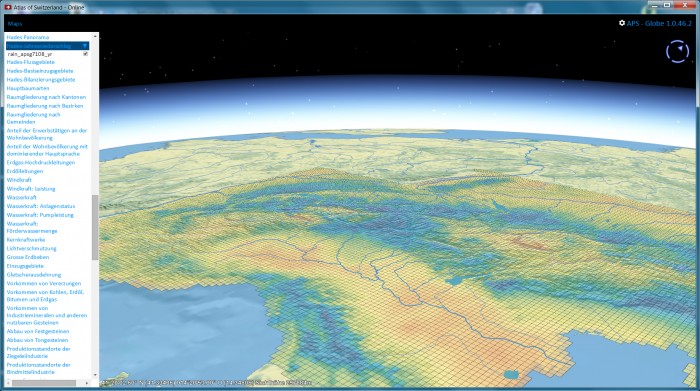This screenshot has width=700, height=391.
Task: Click APS - Globe 1.0.46.2 label
Action: pyautogui.click(x=659, y=23)
